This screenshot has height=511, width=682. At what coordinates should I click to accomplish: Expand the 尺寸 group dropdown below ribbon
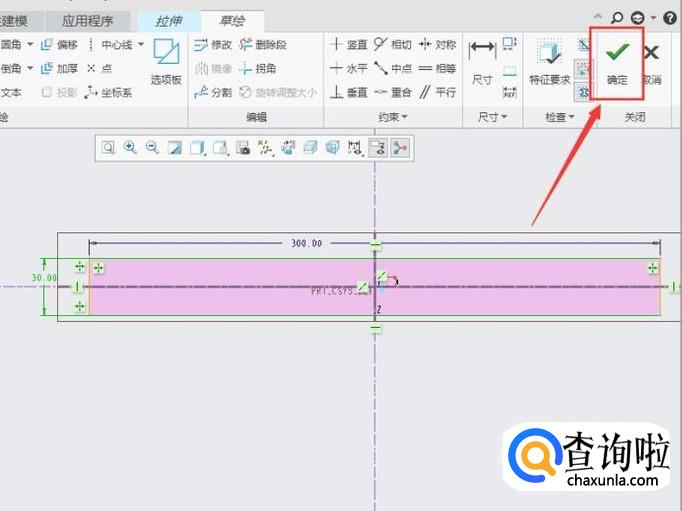pos(492,117)
